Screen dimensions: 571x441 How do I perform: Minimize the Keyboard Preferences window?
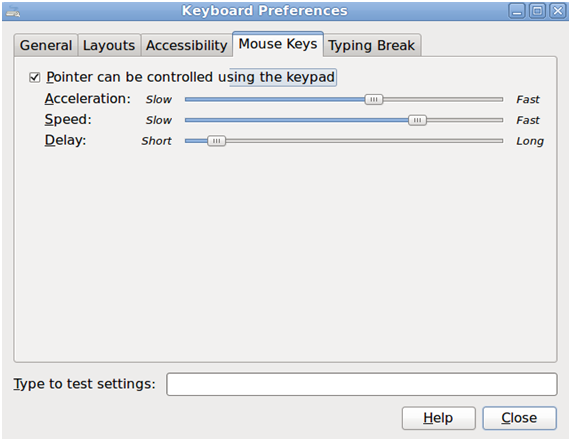517,11
